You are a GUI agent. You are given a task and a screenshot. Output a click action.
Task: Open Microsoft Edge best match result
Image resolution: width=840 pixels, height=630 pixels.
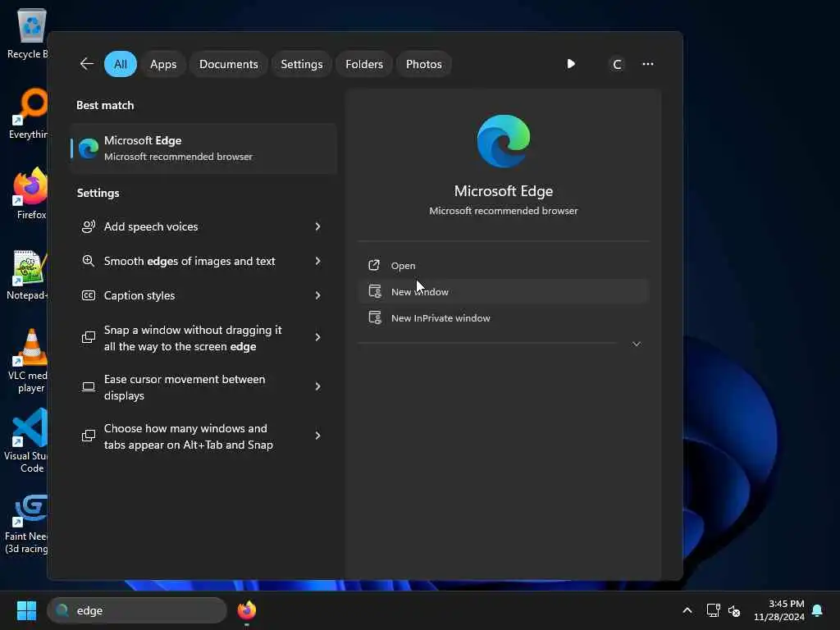click(x=203, y=148)
